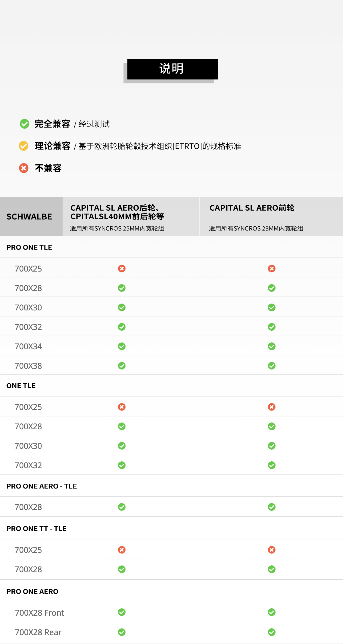The width and height of the screenshot is (343, 644).
Task: Click ONE TLE 700X28 check in 23MM column
Action: (x=272, y=426)
